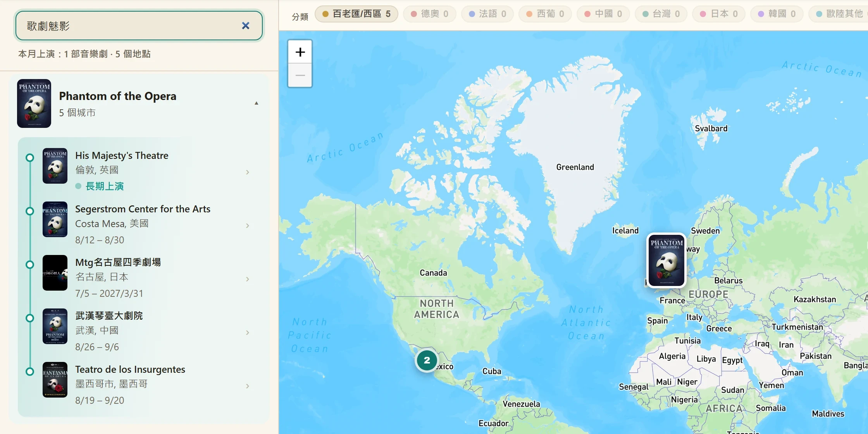868x434 pixels.
Task: Click the Svalbard label on the map
Action: [711, 128]
